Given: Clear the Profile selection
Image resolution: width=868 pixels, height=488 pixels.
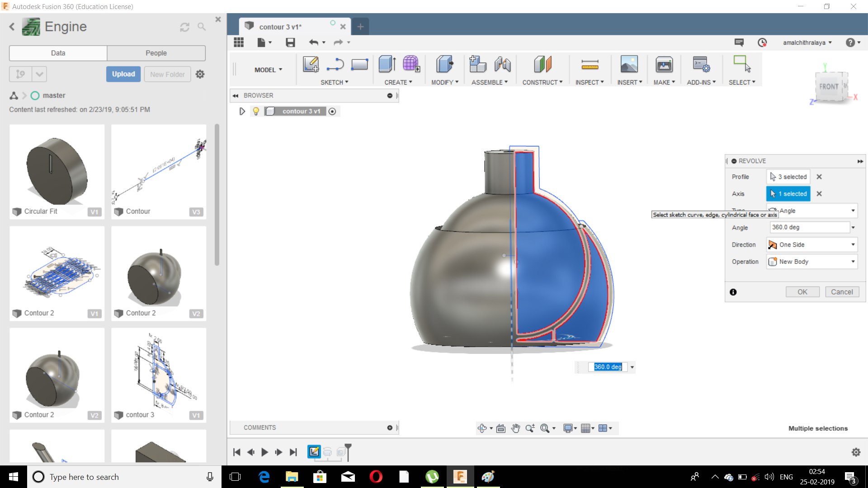Looking at the screenshot, I should coord(819,177).
